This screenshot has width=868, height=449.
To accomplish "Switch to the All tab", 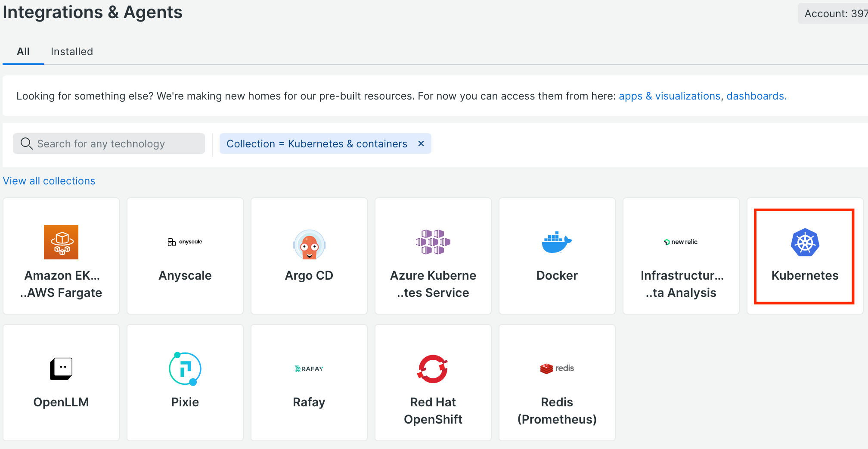I will [23, 52].
